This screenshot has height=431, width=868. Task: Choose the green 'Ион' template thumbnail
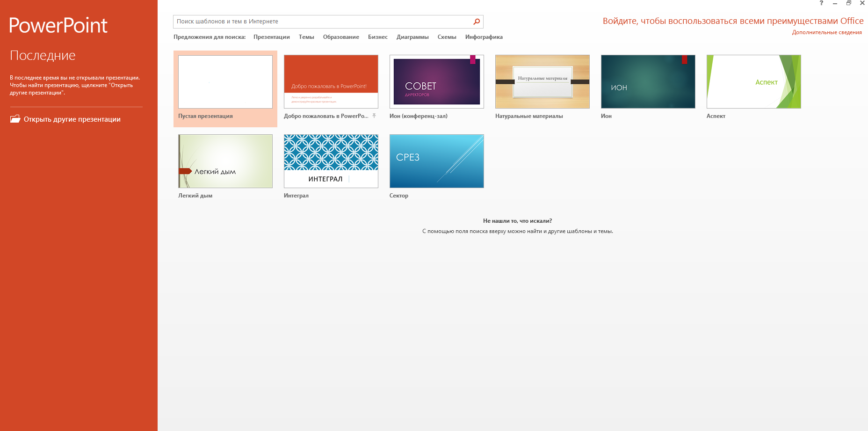648,82
